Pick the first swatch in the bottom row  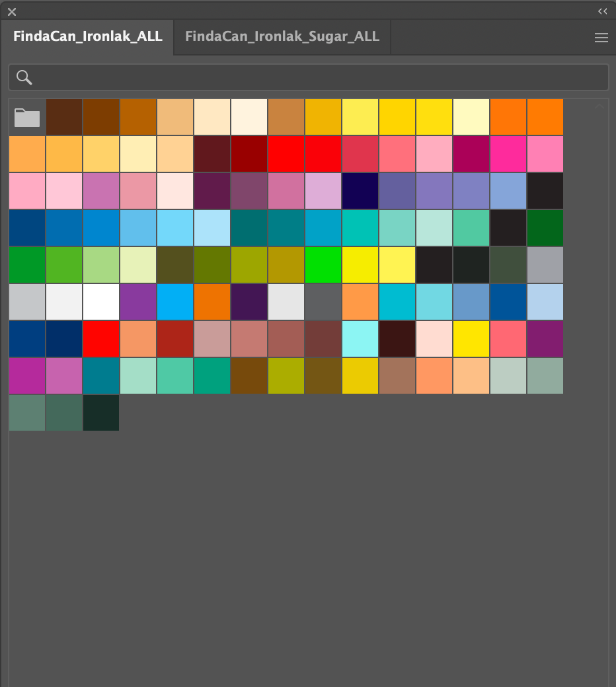(x=27, y=413)
